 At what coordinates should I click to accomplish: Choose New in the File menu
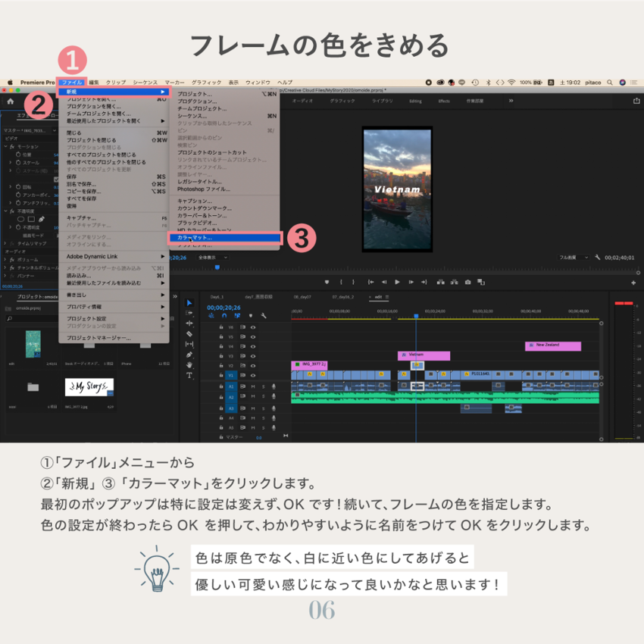(114, 92)
